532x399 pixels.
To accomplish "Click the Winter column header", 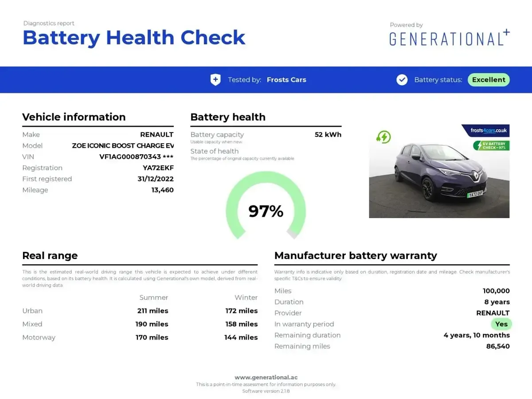I will (x=246, y=297).
